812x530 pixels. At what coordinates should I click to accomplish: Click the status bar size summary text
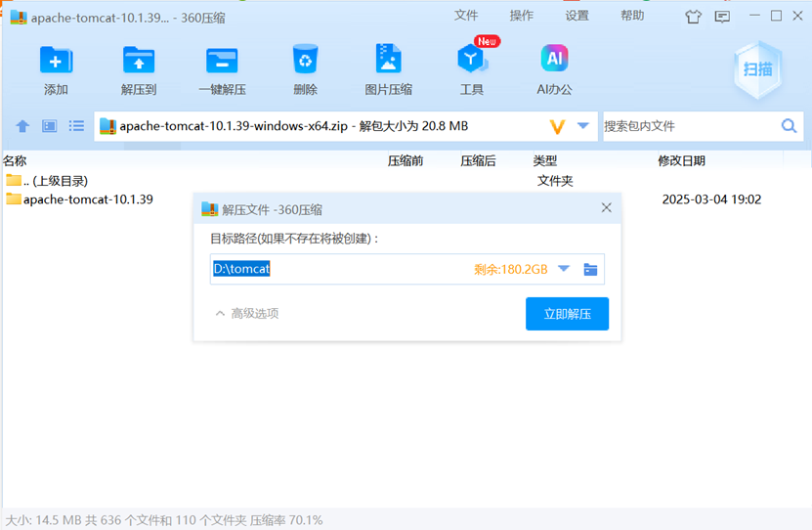[163, 519]
